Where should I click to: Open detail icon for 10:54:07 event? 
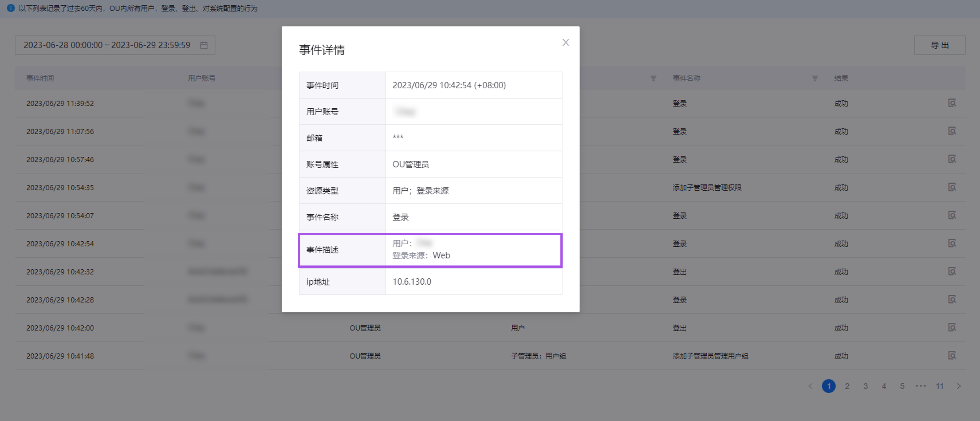coord(952,215)
